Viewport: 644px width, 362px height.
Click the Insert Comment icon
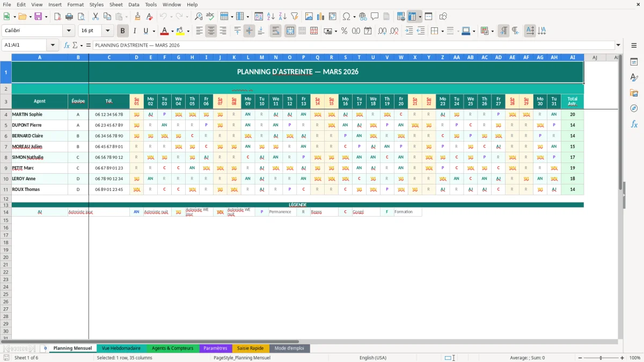click(x=375, y=17)
